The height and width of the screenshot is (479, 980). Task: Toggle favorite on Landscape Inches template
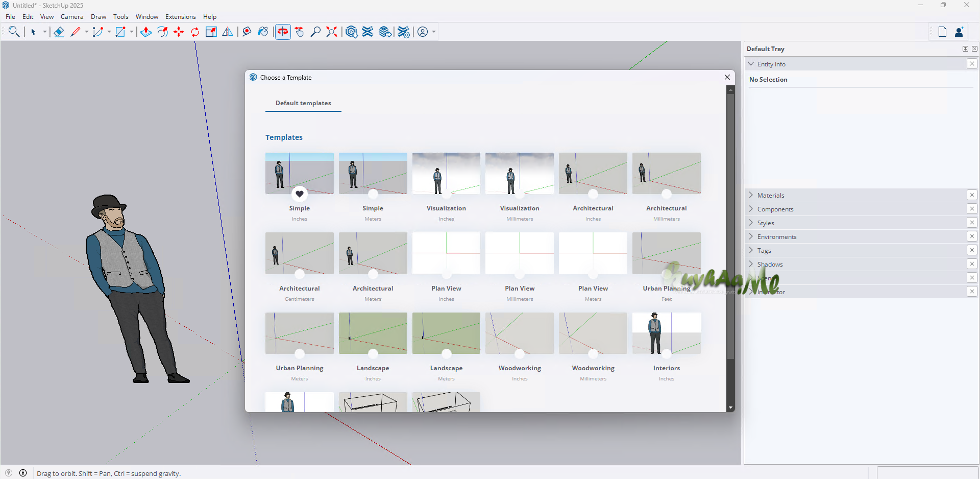pos(373,354)
